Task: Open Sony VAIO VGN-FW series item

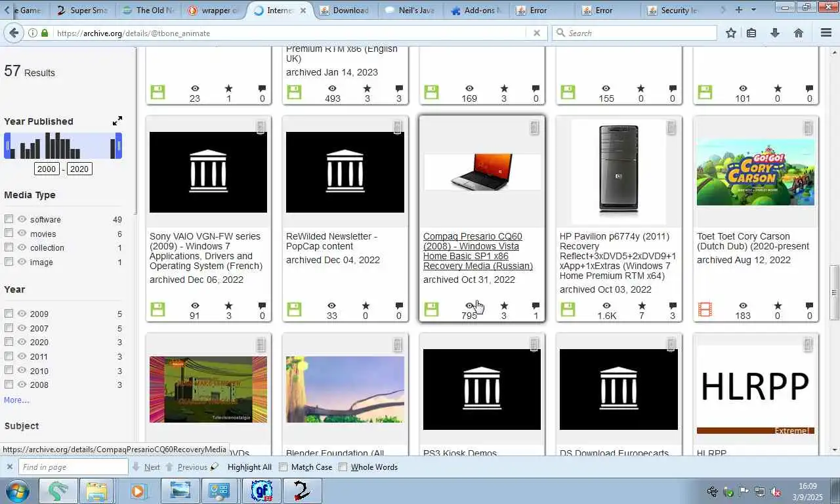Action: [206, 251]
